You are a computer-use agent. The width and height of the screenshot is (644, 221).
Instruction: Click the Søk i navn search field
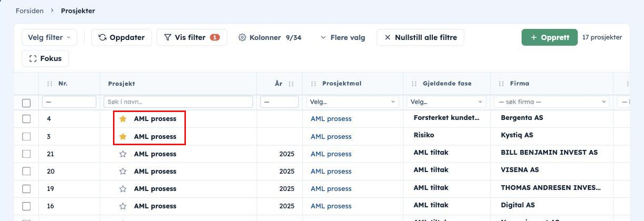tap(178, 102)
